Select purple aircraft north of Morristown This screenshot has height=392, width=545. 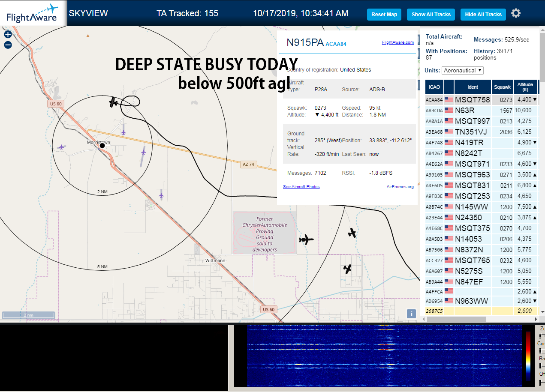123,132
